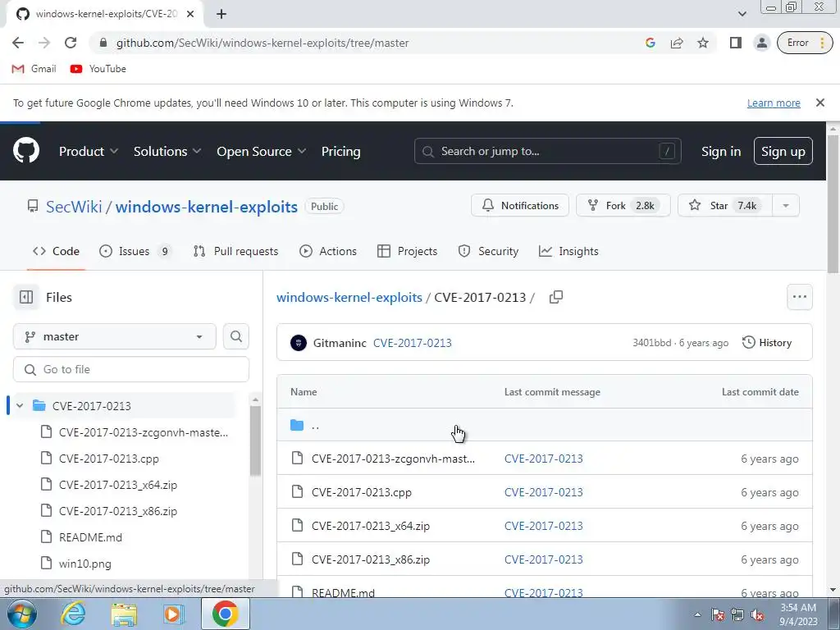Open the master branch dropdown
The width and height of the screenshot is (840, 630).
pyautogui.click(x=115, y=336)
